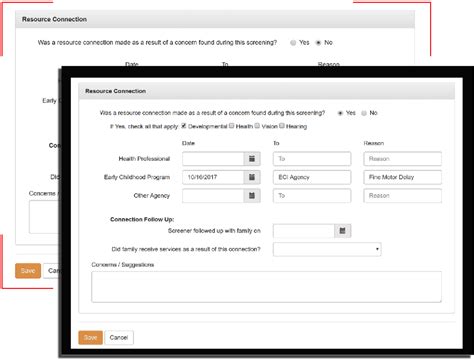Image resolution: width=474 pixels, height=361 pixels.
Task: Open calendar for Other Agency date
Action: [252, 196]
